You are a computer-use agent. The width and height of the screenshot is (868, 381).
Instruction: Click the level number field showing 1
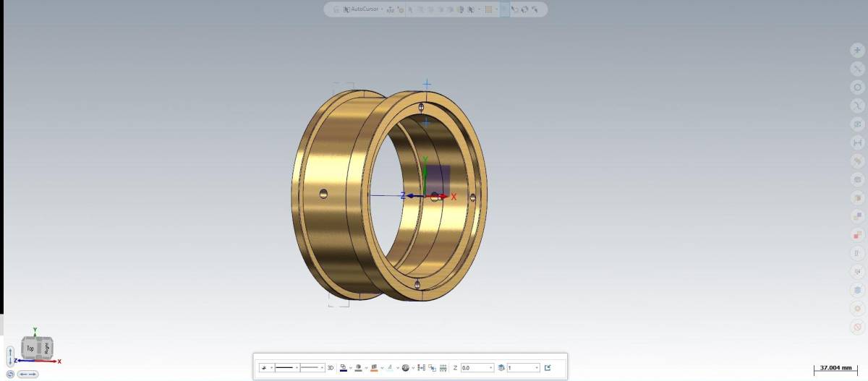pos(523,367)
